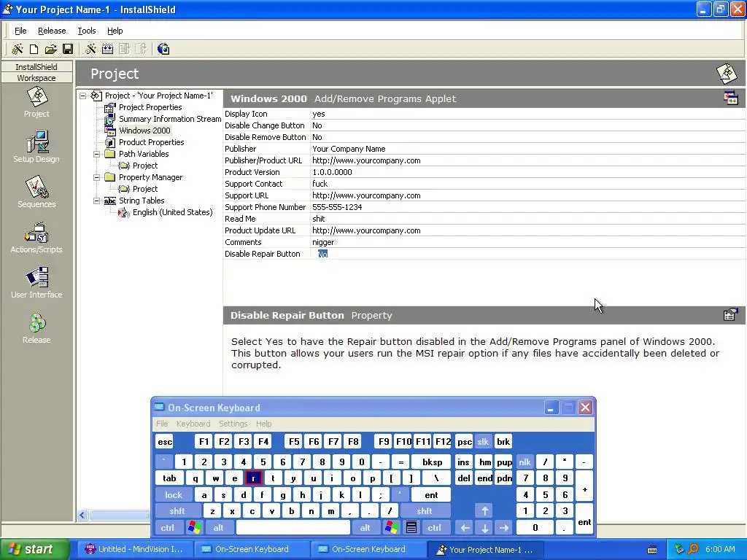This screenshot has height=560, width=747.
Task: Click the magnifier icon in system tray
Action: (x=694, y=549)
